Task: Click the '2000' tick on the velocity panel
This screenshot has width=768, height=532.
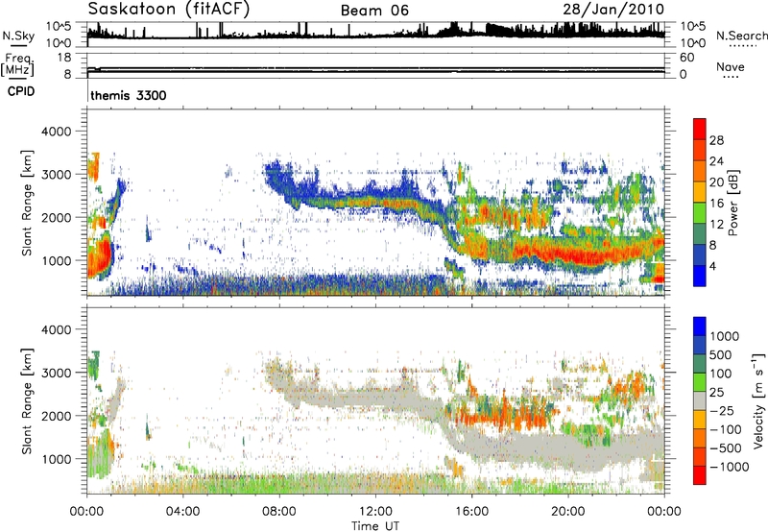Action: pyautogui.click(x=56, y=416)
